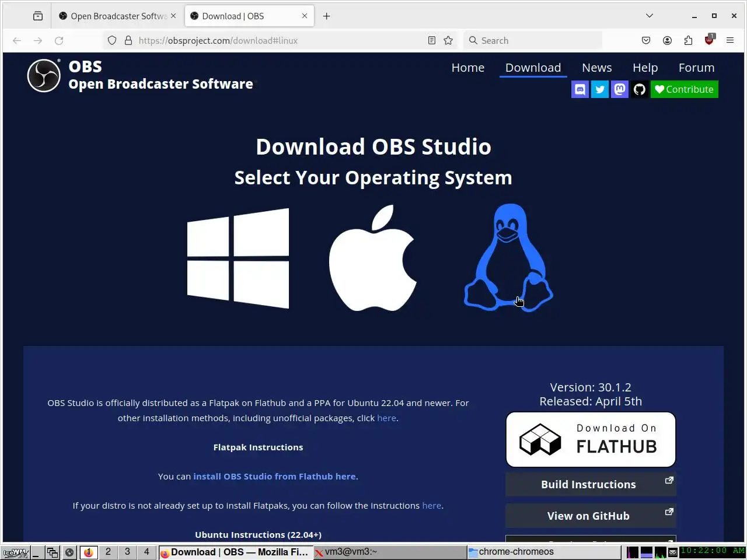The image size is (747, 560).
Task: Follow 'here' link for Flatpak setup instructions
Action: [432, 506]
